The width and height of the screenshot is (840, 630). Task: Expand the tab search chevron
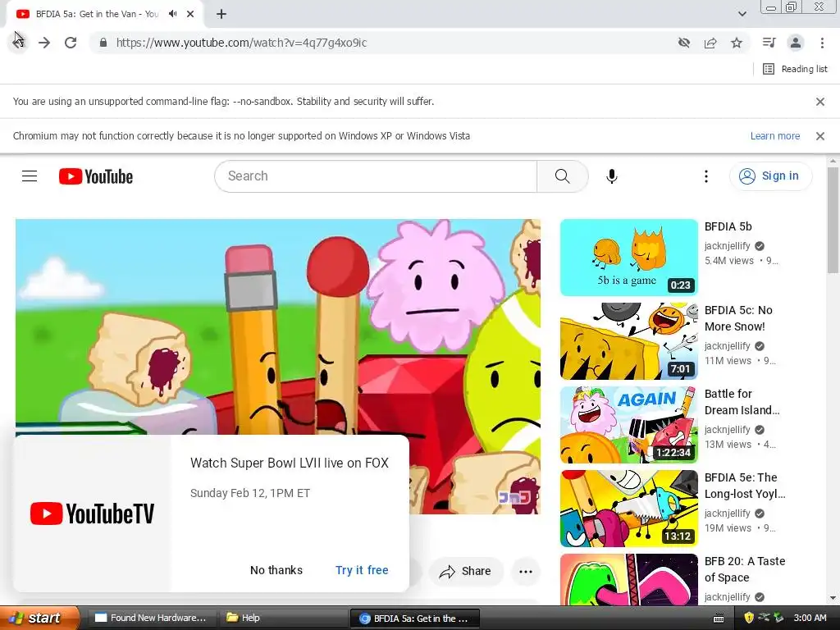(742, 14)
